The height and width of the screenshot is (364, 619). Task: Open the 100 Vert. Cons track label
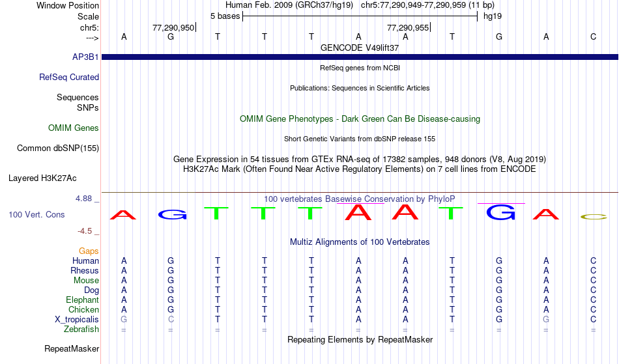click(x=36, y=214)
